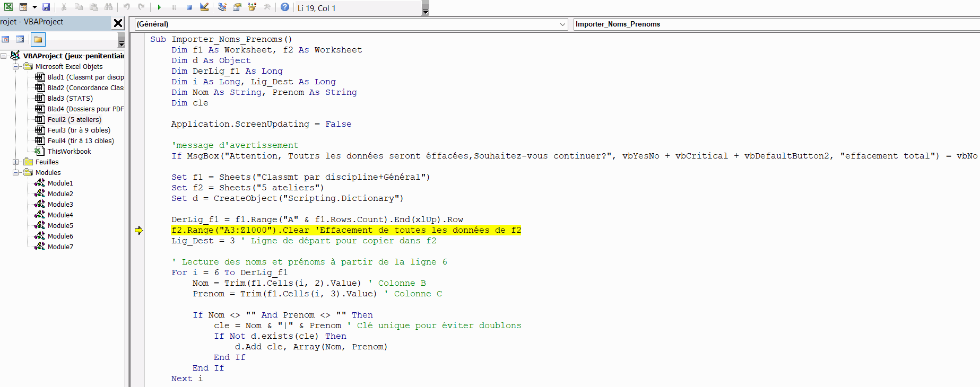Select Module5 in the tree
This screenshot has height=387, width=980.
coord(60,225)
